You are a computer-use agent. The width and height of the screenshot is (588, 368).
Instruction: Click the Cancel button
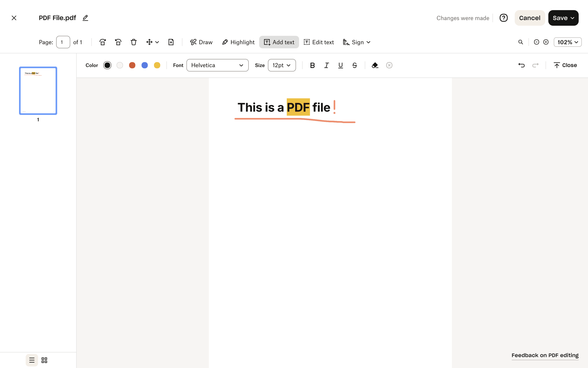point(530,18)
